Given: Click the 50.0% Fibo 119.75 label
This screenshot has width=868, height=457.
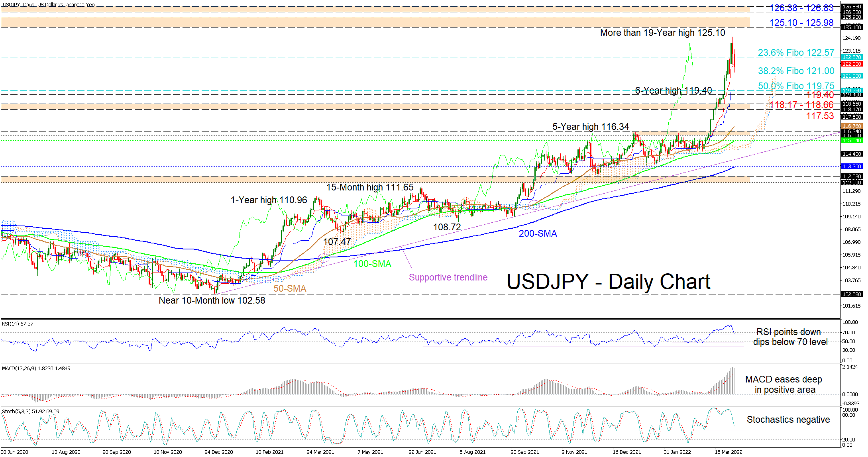Looking at the screenshot, I should (x=796, y=86).
